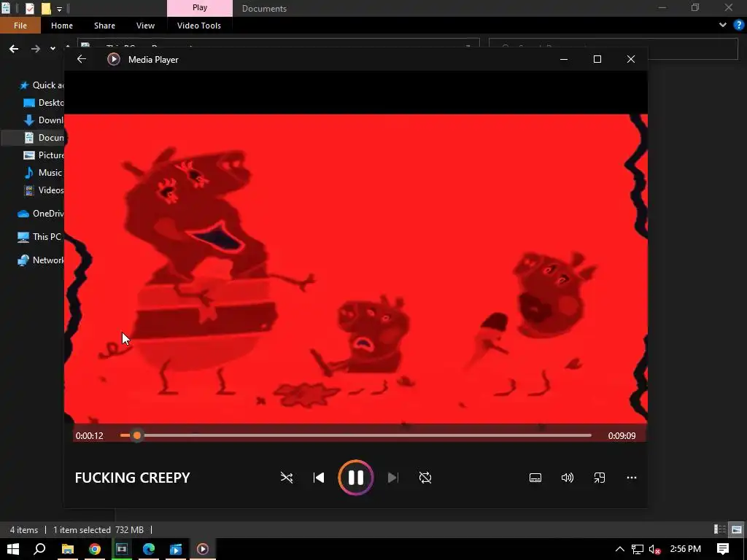Pause the playing video
Image resolution: width=747 pixels, height=560 pixels.
click(x=355, y=478)
